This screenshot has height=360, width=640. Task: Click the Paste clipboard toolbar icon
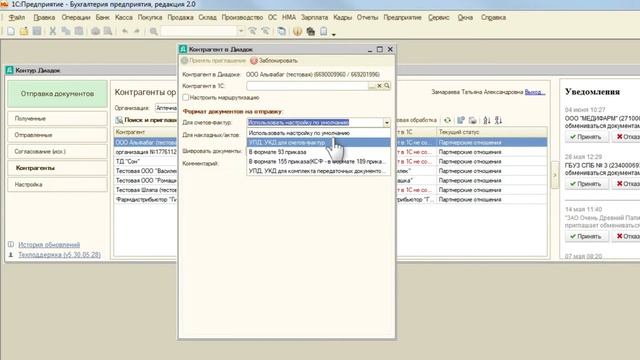click(79, 31)
